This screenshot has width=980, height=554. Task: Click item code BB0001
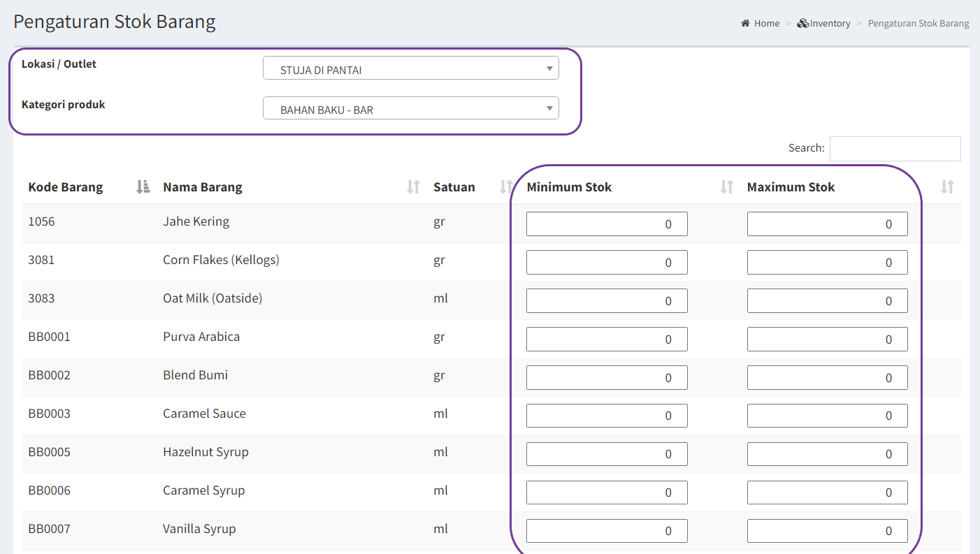click(49, 337)
